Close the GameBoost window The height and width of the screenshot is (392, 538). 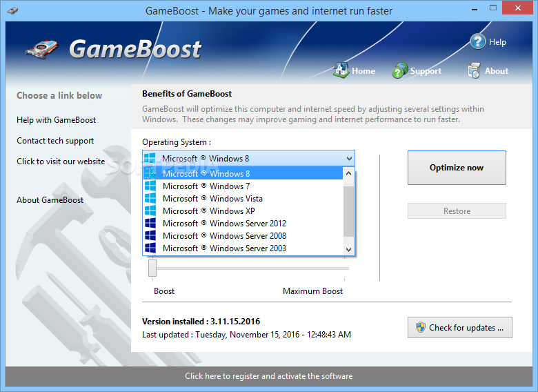click(518, 8)
